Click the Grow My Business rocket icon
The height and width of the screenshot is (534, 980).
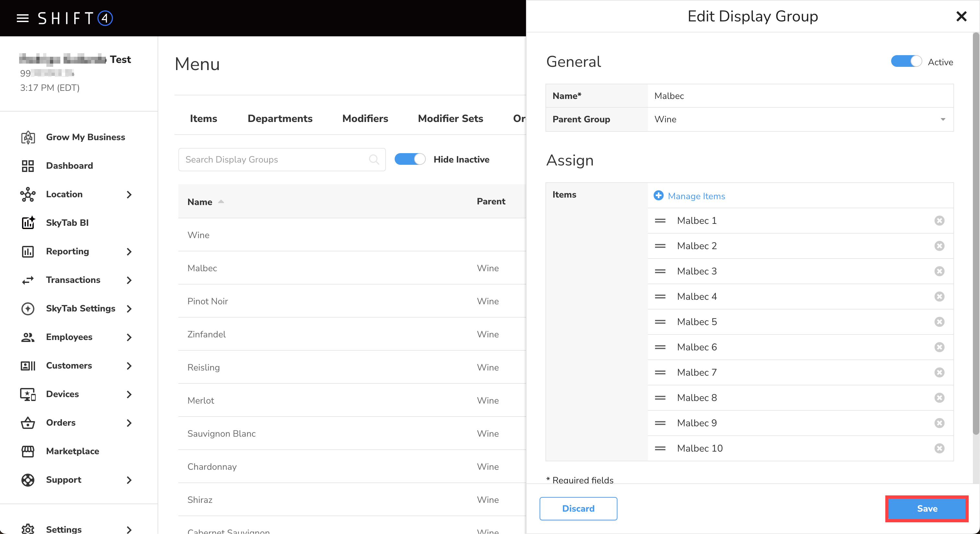click(x=28, y=137)
